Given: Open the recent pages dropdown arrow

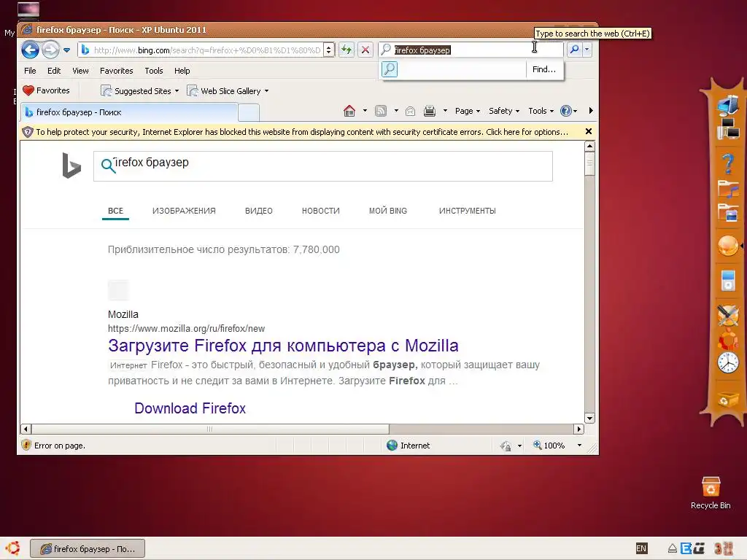Looking at the screenshot, I should [x=66, y=50].
